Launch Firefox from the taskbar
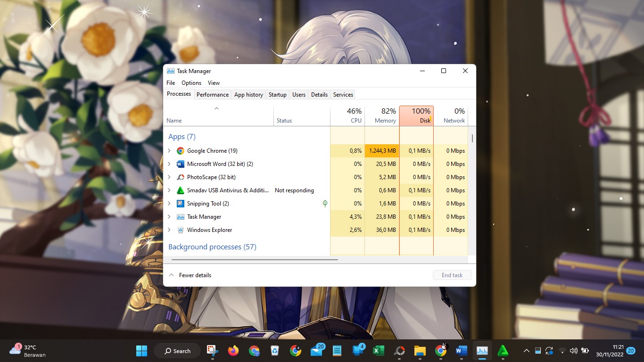This screenshot has width=644, height=362. point(233,351)
